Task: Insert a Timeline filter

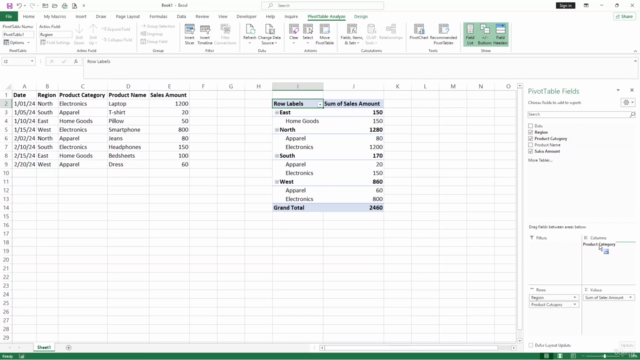Action: 205,34
